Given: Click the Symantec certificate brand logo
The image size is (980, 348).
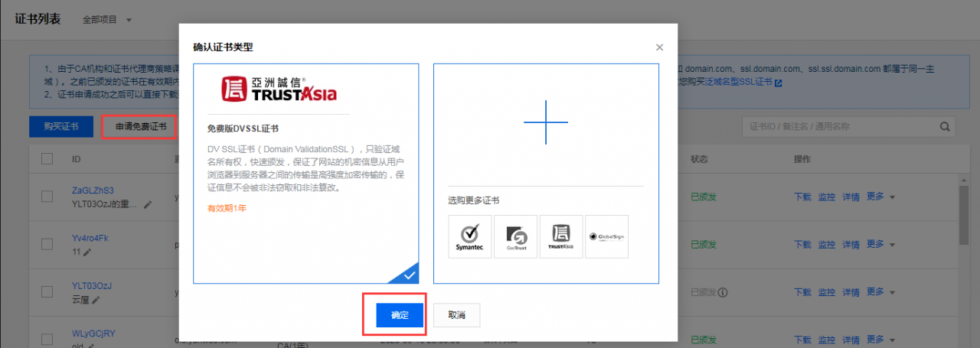Looking at the screenshot, I should [470, 236].
